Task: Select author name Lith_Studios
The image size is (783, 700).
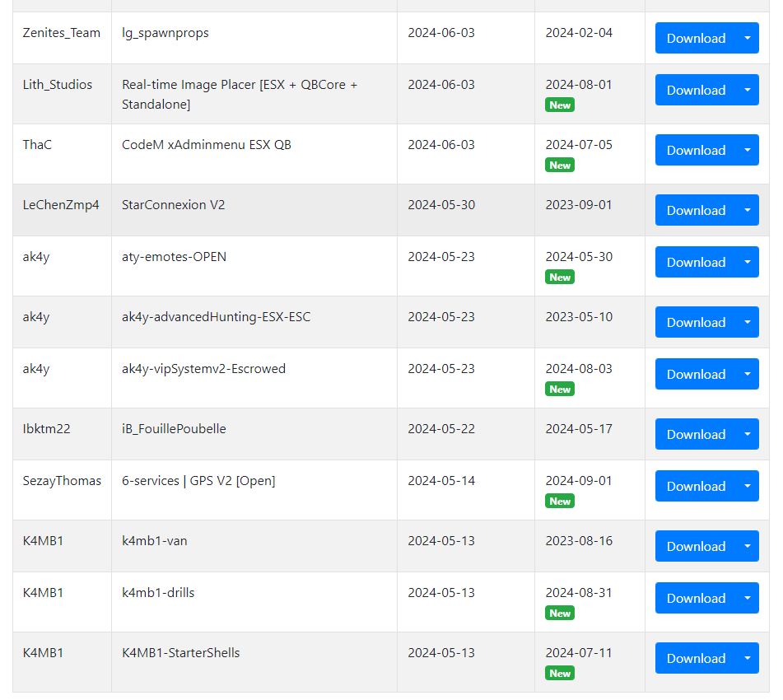Action: 58,85
